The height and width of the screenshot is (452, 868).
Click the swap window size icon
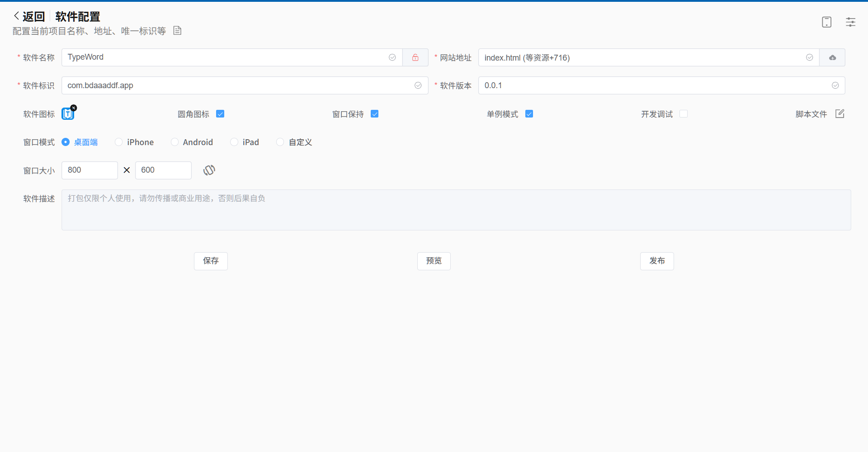(x=209, y=170)
